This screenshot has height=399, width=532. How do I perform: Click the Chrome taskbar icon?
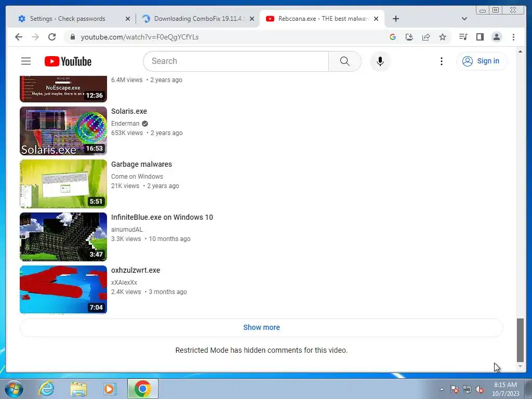143,389
